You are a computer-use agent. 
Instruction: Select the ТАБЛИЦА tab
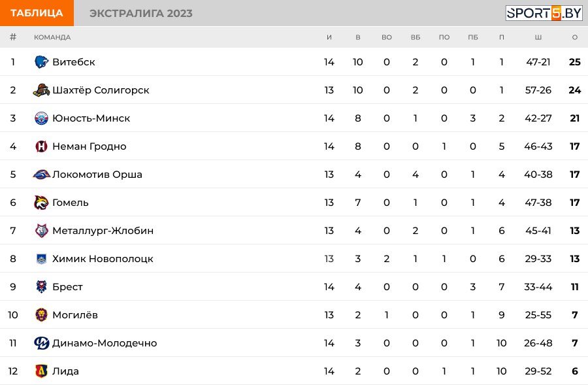click(x=37, y=13)
